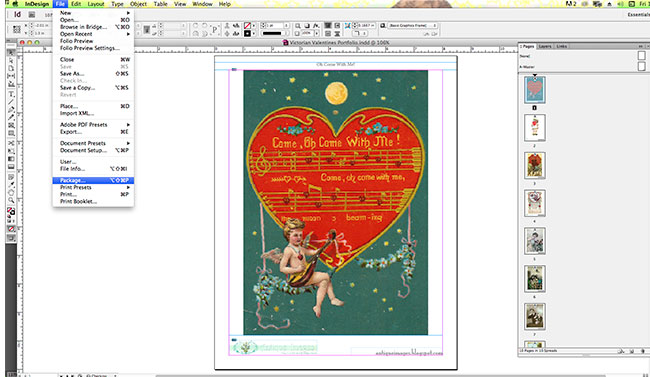The image size is (650, 377).
Task: Open Document Setup from File menu
Action: click(x=93, y=151)
